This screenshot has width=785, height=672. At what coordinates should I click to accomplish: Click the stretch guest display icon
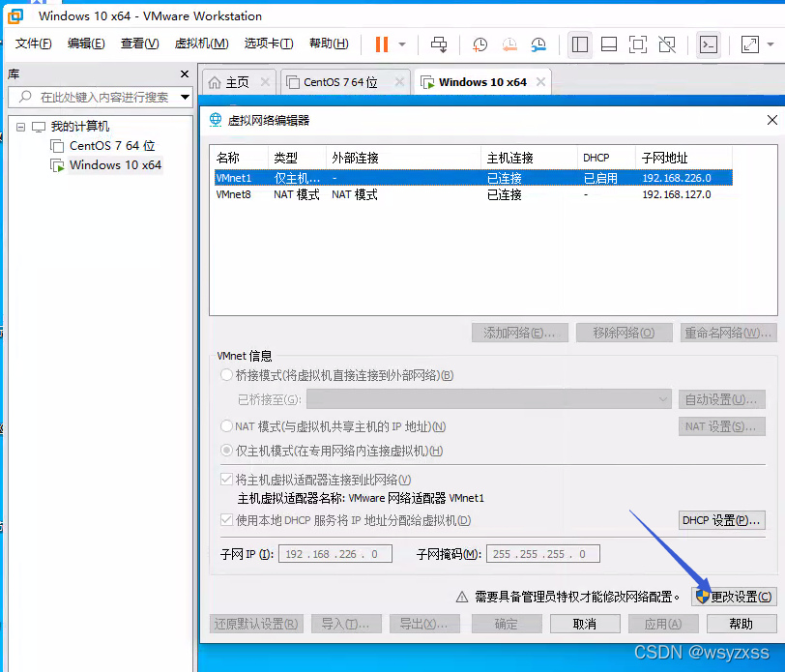click(750, 44)
